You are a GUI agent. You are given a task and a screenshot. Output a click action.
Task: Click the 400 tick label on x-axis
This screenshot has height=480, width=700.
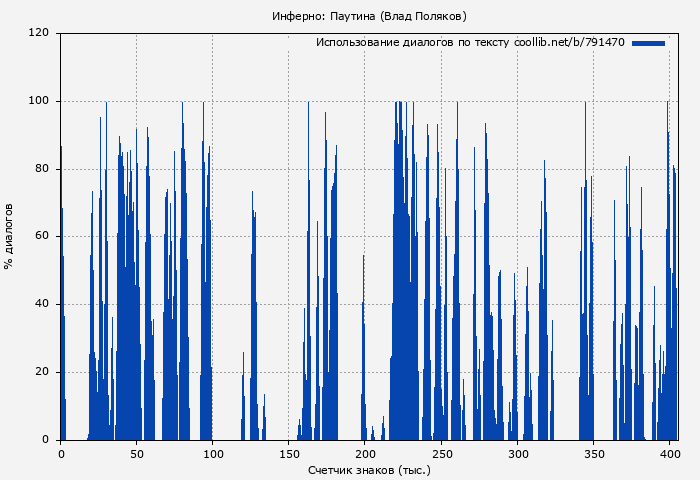coord(669,453)
